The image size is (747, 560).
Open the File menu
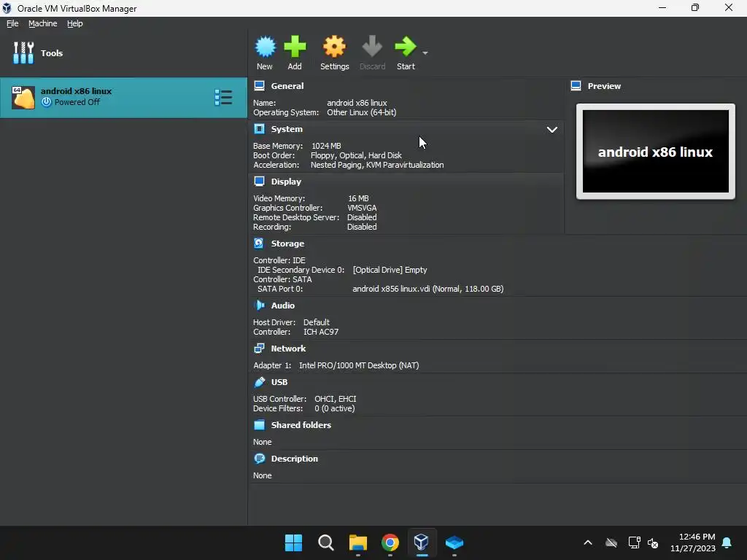12,23
